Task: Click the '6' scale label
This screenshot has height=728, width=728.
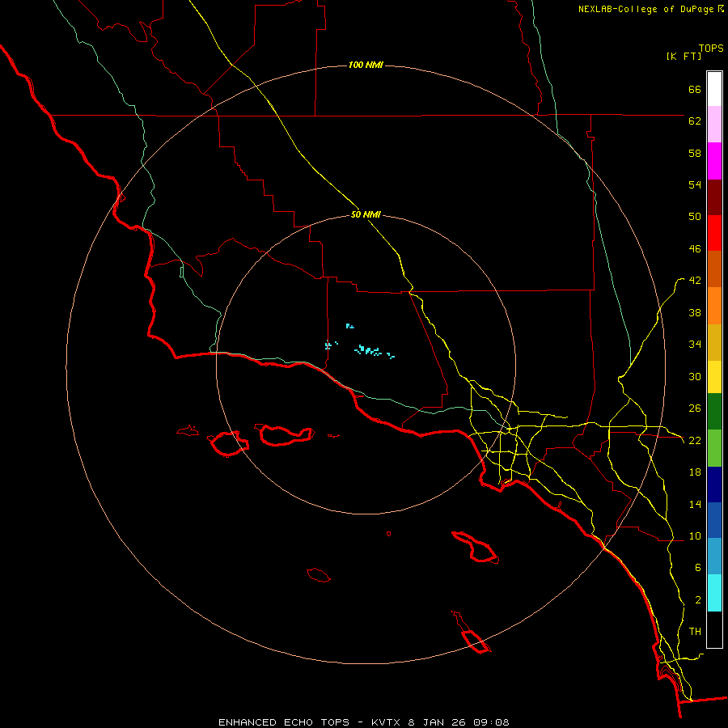Action: (698, 568)
